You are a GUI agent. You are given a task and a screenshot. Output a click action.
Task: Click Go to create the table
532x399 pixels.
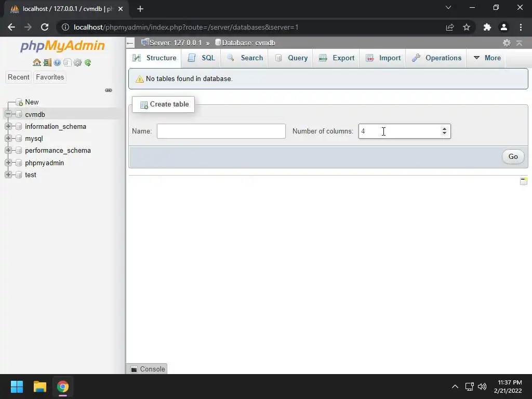(x=513, y=156)
